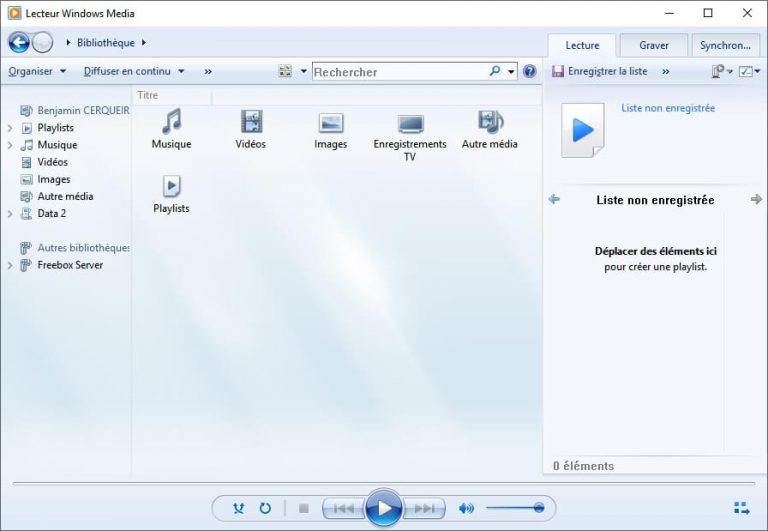Select Images in the navigation tree
This screenshot has height=531, width=768.
tap(45, 179)
